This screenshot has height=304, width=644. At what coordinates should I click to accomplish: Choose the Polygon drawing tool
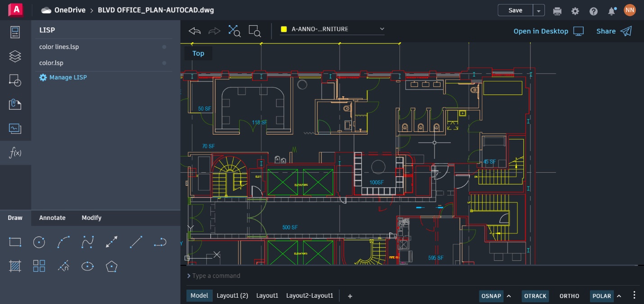tap(111, 266)
